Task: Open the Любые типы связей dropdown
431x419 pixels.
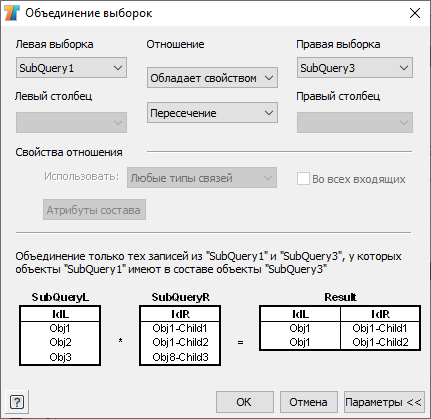Action: pos(202,177)
